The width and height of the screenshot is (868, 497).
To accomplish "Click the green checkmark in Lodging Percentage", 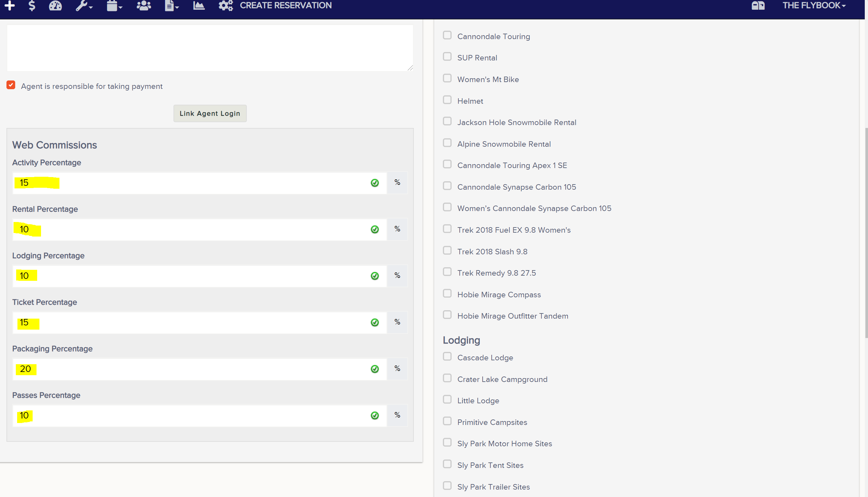I will click(x=375, y=276).
